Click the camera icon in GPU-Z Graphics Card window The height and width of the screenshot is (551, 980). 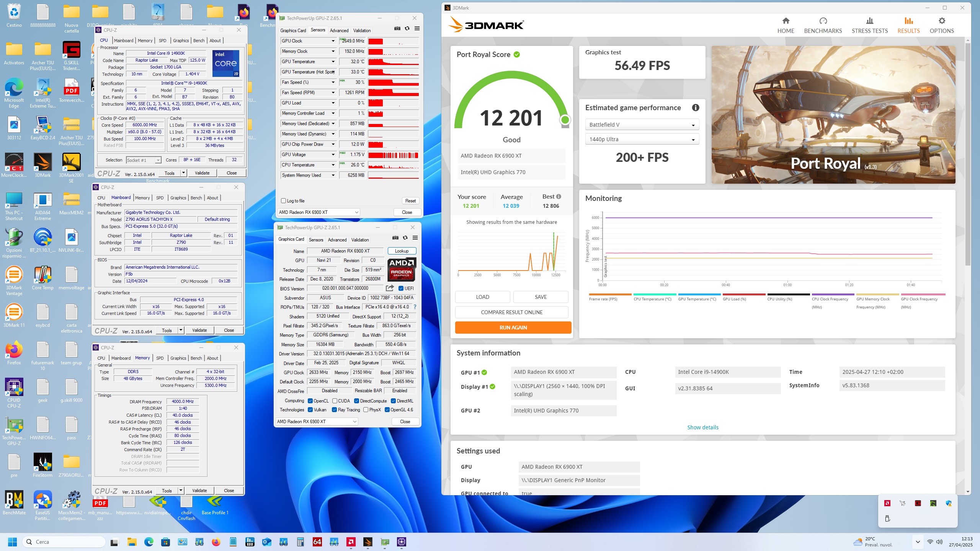coord(395,238)
